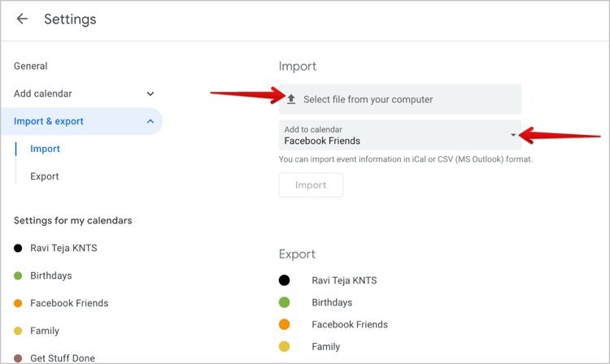Click the green dot beside Birthdays under Export
Image resolution: width=610 pixels, height=364 pixels.
[285, 302]
